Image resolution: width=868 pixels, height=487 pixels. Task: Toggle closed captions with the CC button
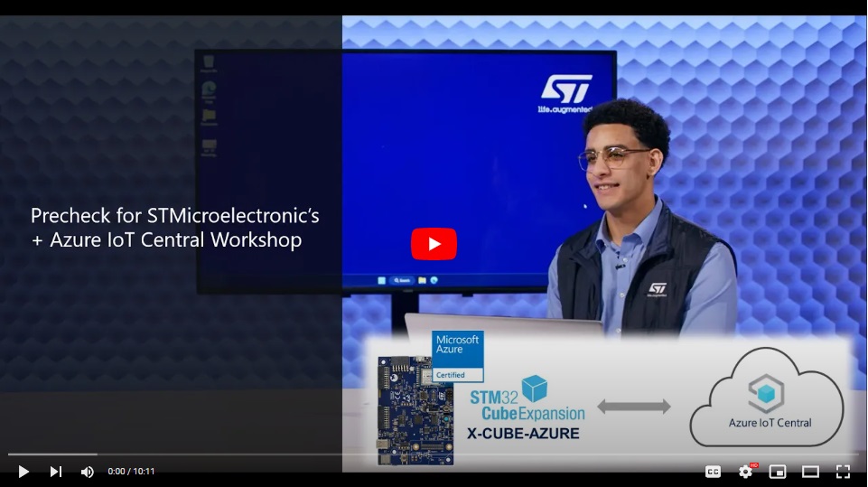pos(713,472)
